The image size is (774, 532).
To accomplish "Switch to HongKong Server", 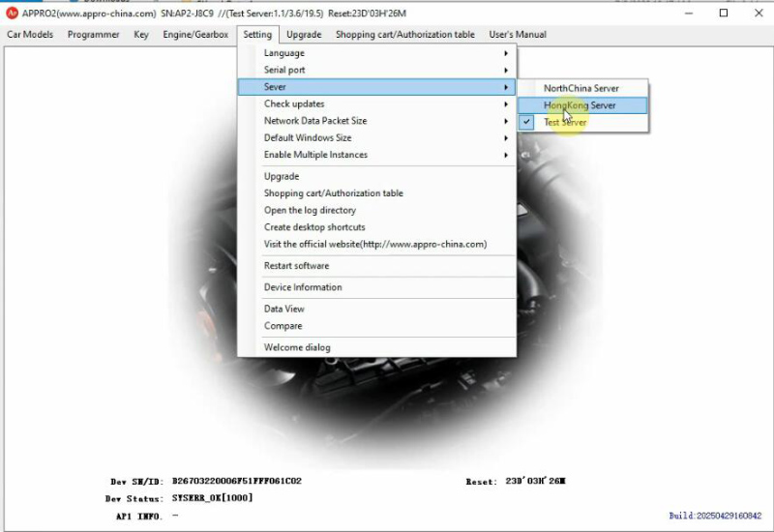I will (582, 105).
